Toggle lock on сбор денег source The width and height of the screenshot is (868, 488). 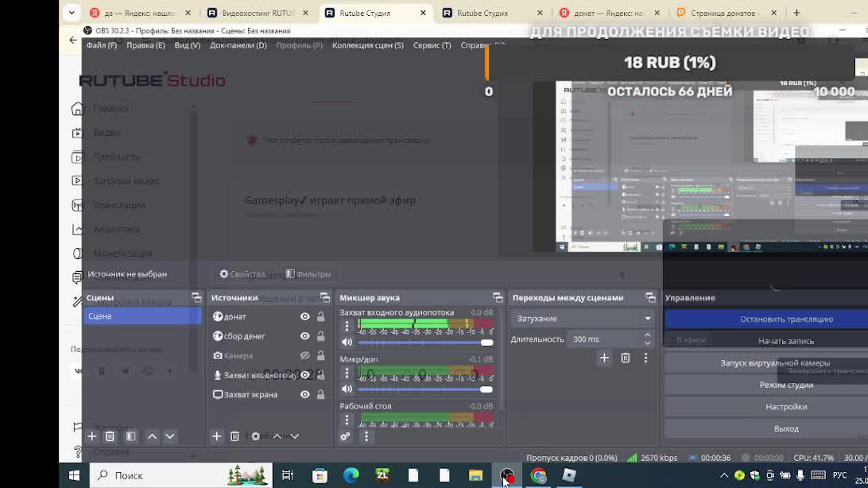320,336
